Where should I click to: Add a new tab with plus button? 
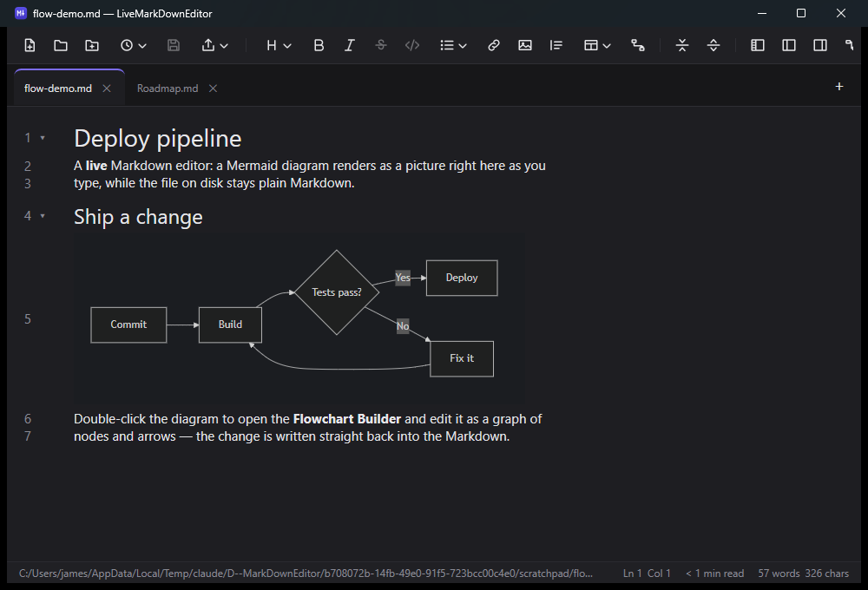click(839, 87)
